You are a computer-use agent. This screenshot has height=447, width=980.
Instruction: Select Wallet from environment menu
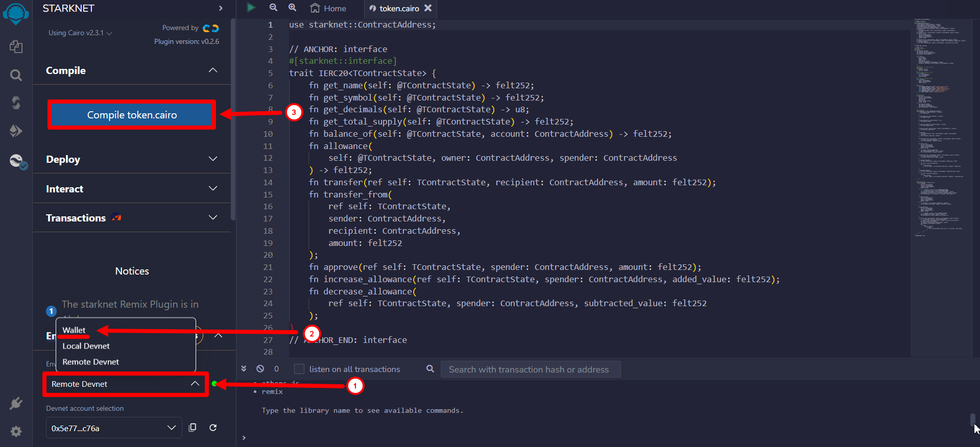pyautogui.click(x=74, y=330)
